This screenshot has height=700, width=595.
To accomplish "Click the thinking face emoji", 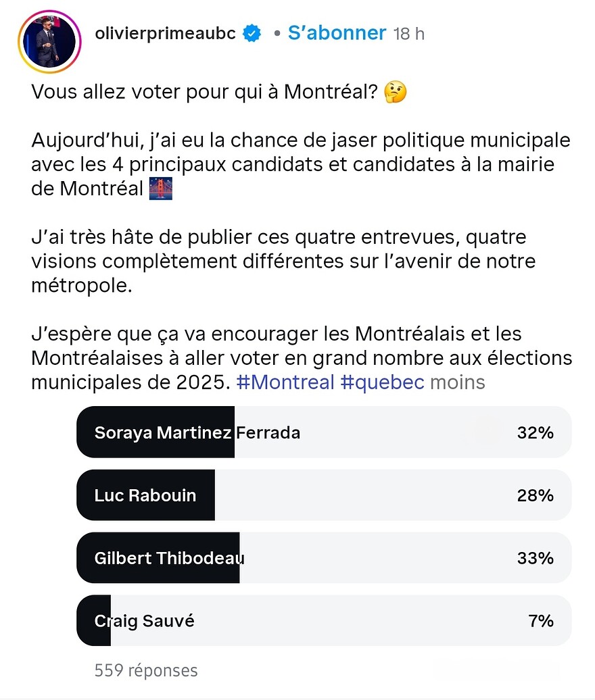I will 395,92.
